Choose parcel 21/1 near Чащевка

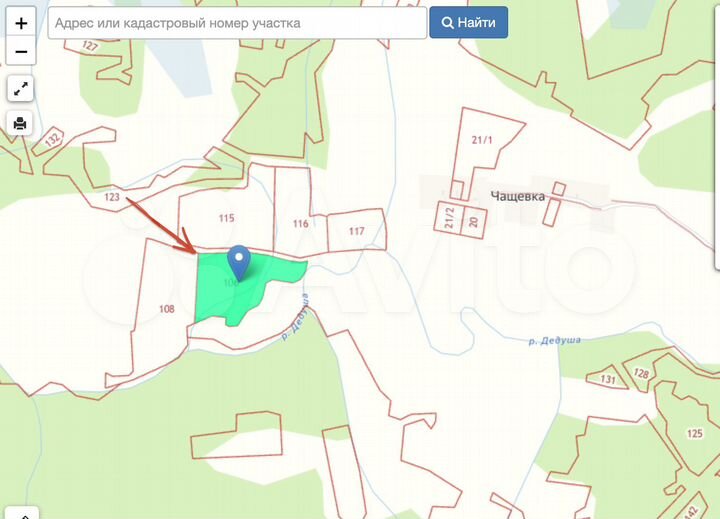point(482,140)
